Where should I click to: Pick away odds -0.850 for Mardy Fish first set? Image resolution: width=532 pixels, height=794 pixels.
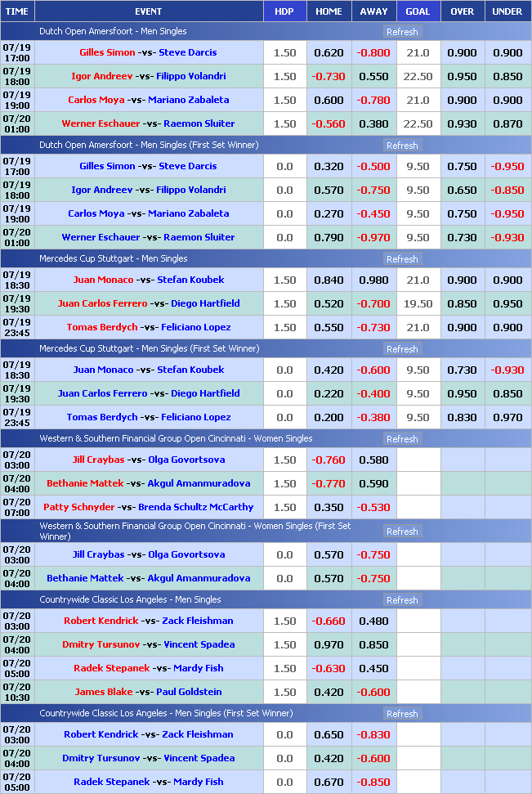[x=373, y=782]
